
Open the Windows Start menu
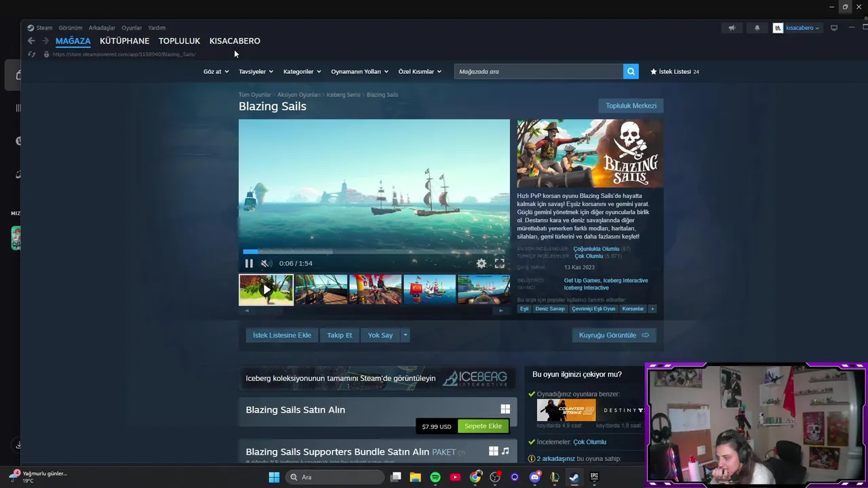(274, 477)
